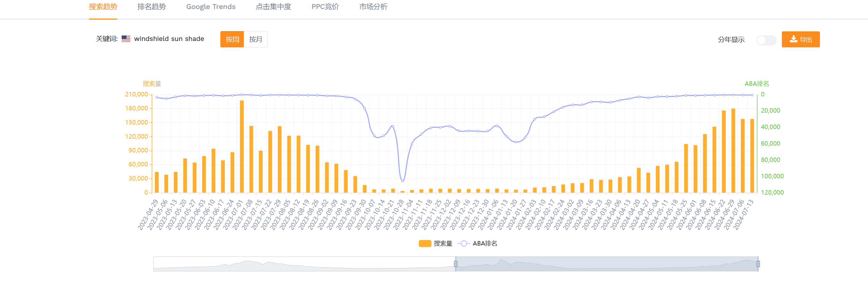Click the 导出 export download button
The width and height of the screenshot is (868, 283).
800,39
